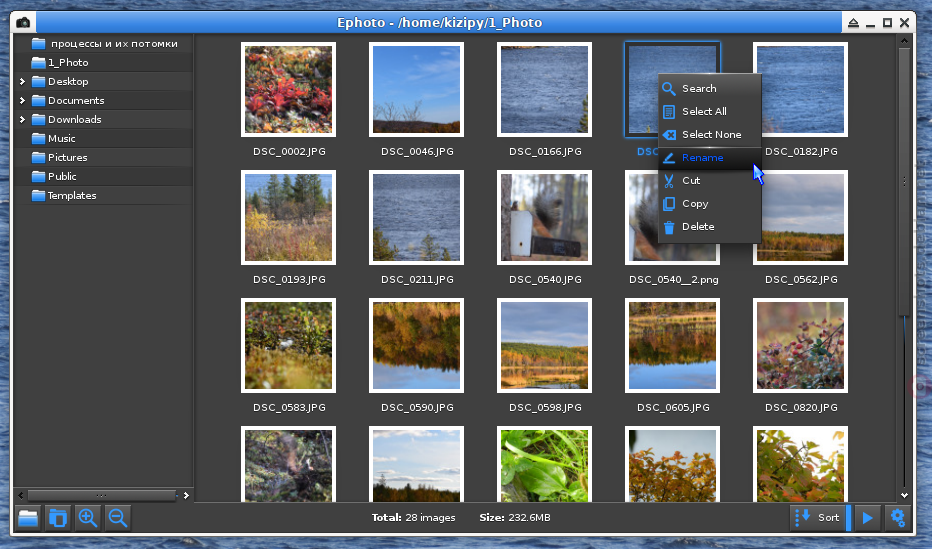932x549 pixels.
Task: Click the camera icon in the title bar
Action: pyautogui.click(x=23, y=23)
